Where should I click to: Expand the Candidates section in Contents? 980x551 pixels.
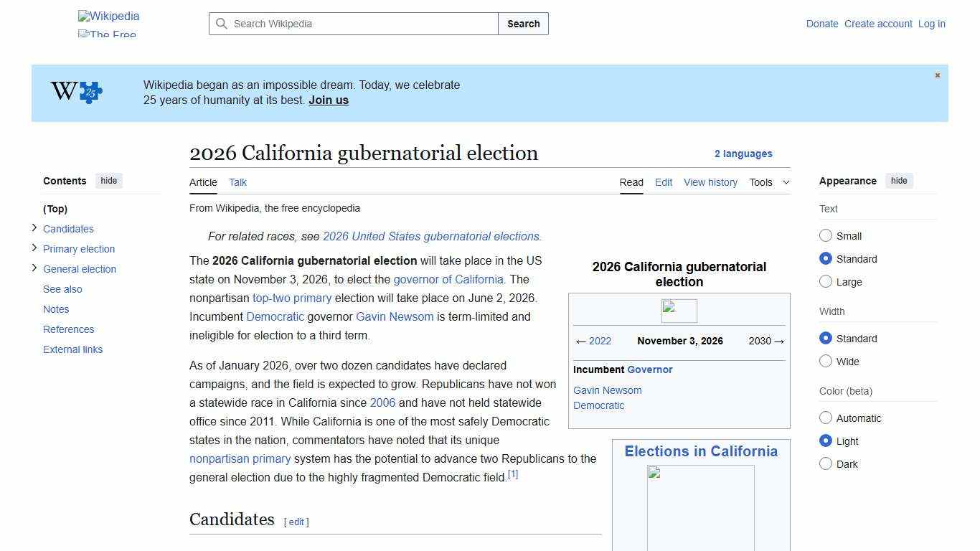coord(34,228)
